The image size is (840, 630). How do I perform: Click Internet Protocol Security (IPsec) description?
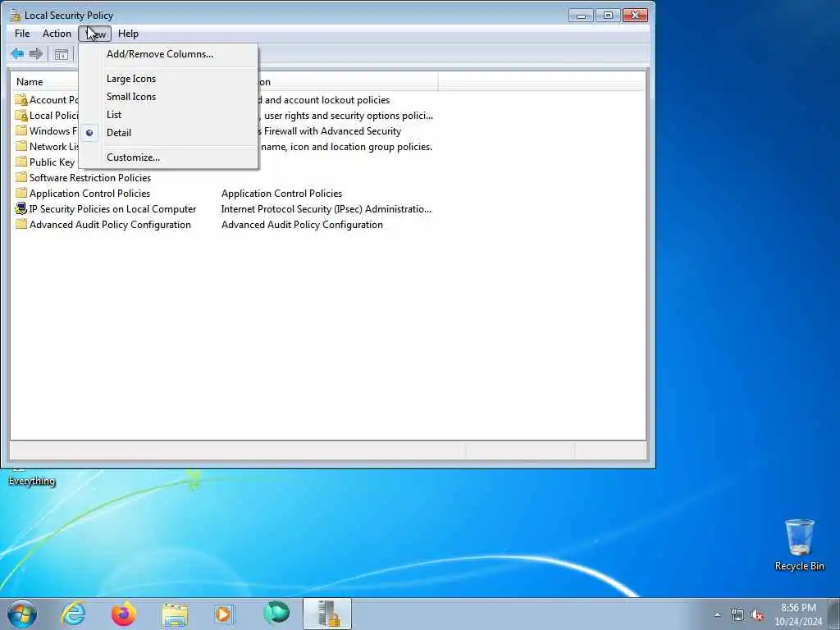click(x=326, y=208)
